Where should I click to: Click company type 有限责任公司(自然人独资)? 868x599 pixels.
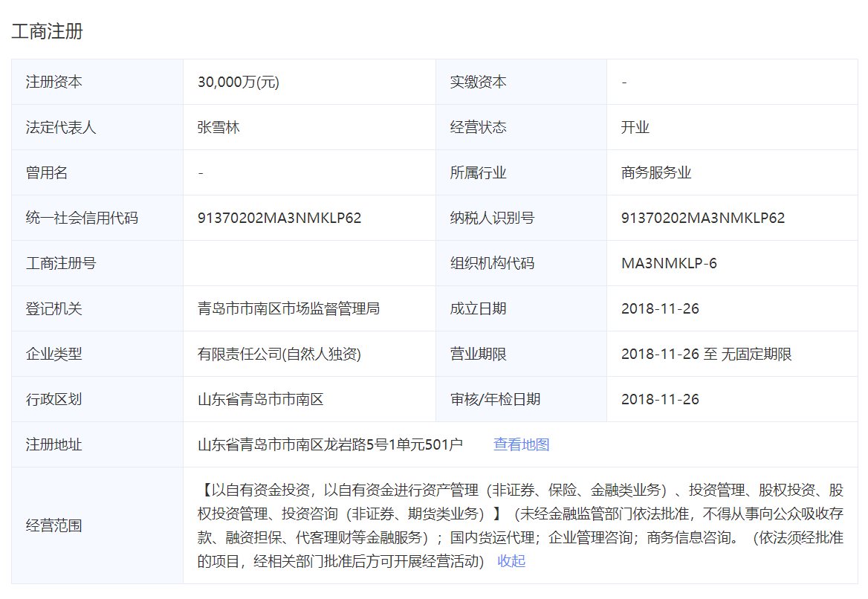(279, 354)
